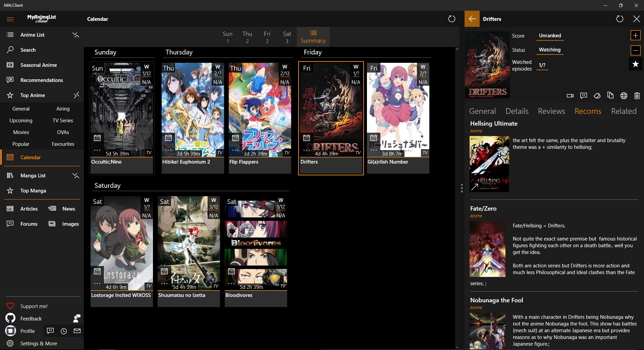The height and width of the screenshot is (350, 644).
Task: Reload the Drifters details panel
Action: point(620,19)
